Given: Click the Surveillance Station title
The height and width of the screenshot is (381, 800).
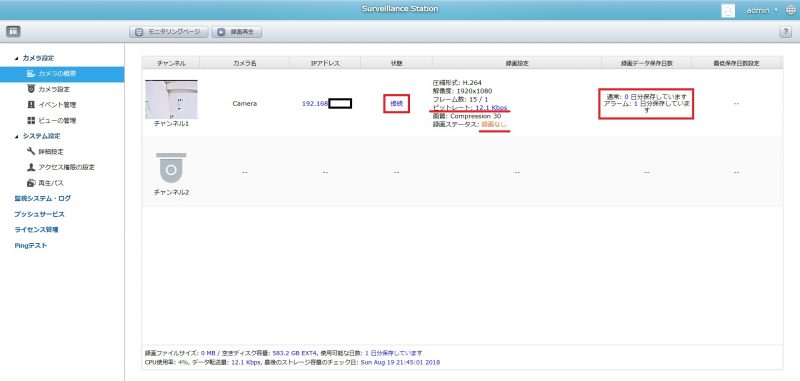Looking at the screenshot, I should 400,9.
